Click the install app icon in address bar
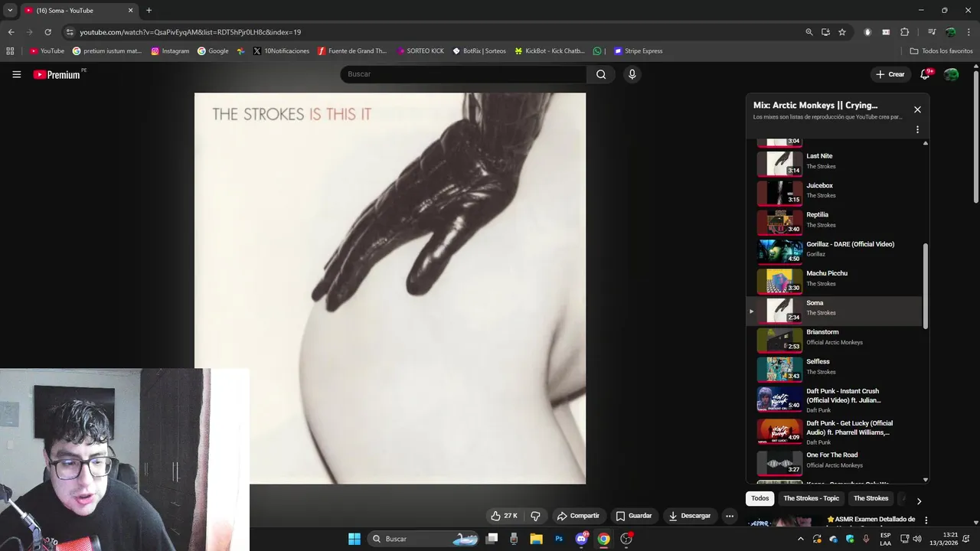The width and height of the screenshot is (980, 551). point(825,32)
